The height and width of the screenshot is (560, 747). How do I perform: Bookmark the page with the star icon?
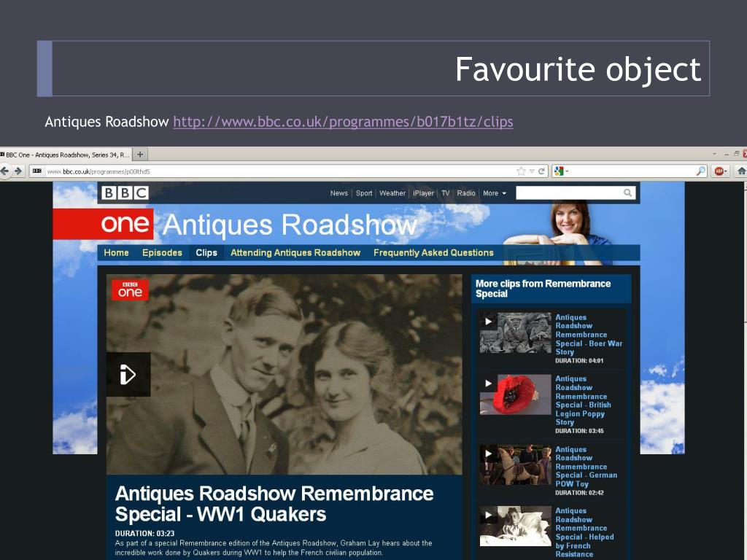pyautogui.click(x=521, y=171)
